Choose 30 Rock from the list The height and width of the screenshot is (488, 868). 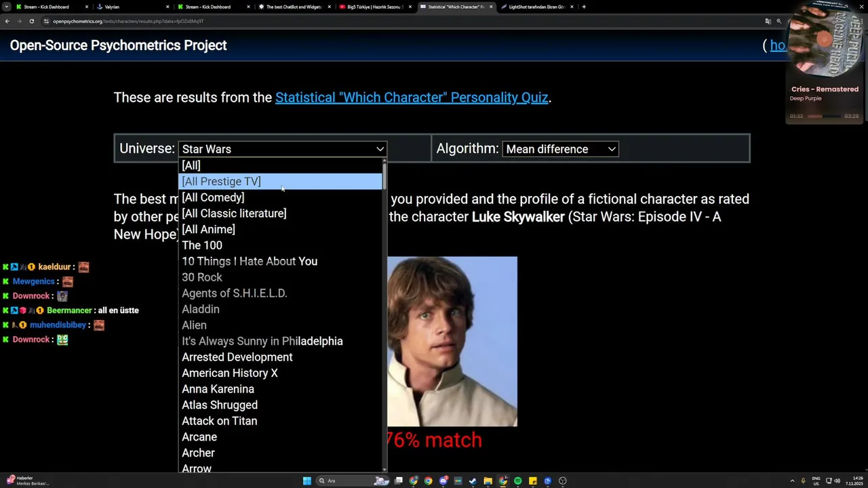pyautogui.click(x=280, y=277)
